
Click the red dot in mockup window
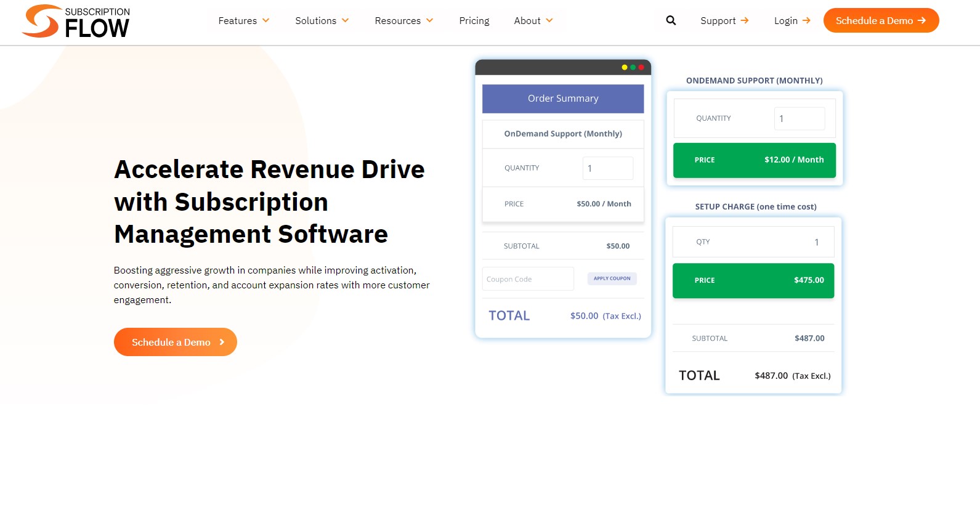point(641,67)
